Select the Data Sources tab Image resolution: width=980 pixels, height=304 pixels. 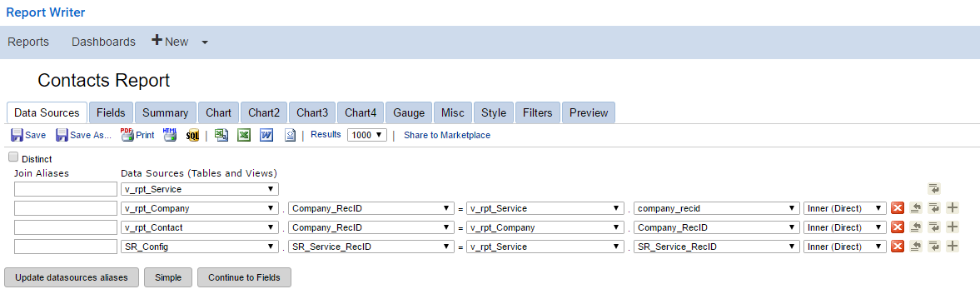coord(47,112)
